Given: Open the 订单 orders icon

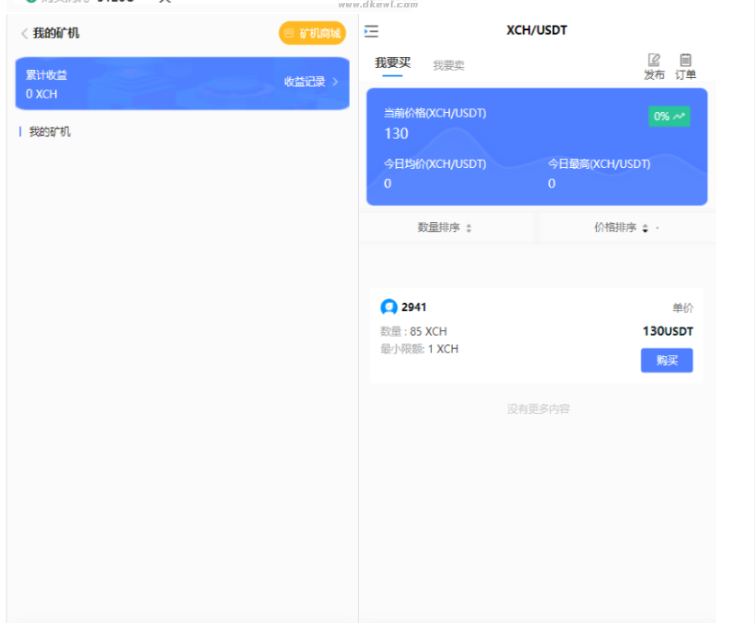Looking at the screenshot, I should click(685, 66).
